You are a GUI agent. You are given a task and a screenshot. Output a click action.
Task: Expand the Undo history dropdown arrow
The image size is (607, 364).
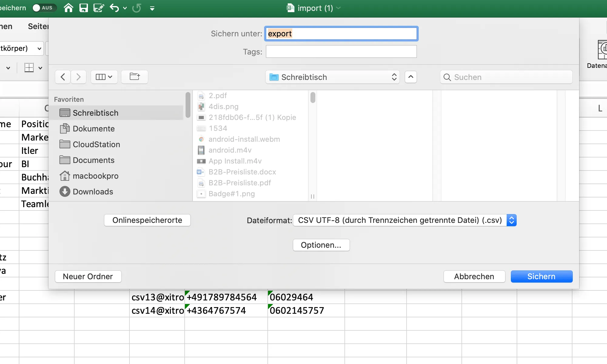(x=125, y=8)
